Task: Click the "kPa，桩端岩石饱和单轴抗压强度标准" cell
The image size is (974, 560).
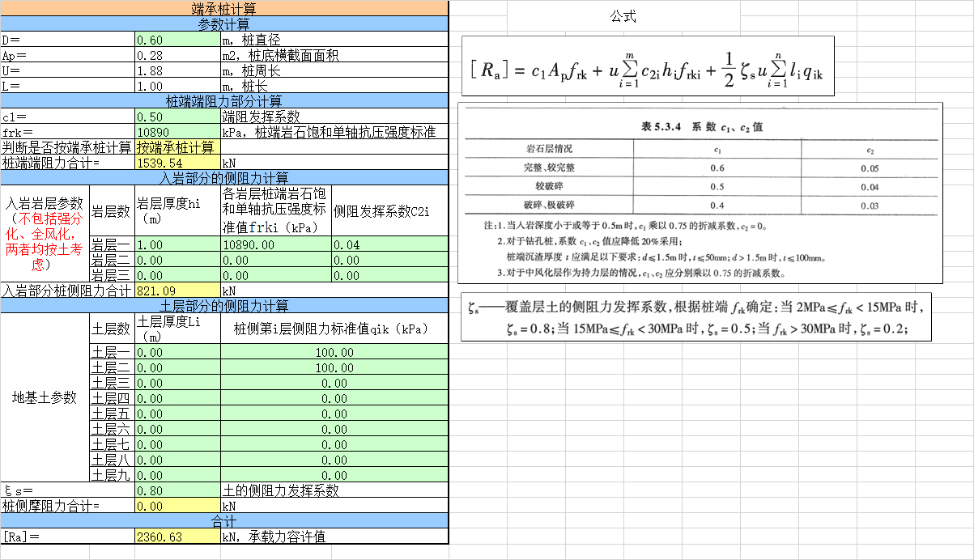Action: tap(334, 132)
